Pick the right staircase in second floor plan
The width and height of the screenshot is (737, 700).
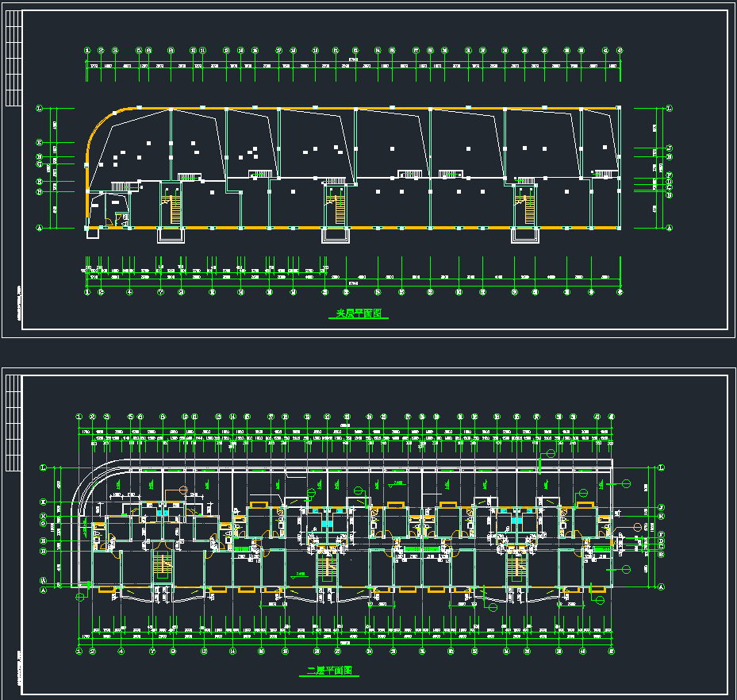pyautogui.click(x=516, y=567)
